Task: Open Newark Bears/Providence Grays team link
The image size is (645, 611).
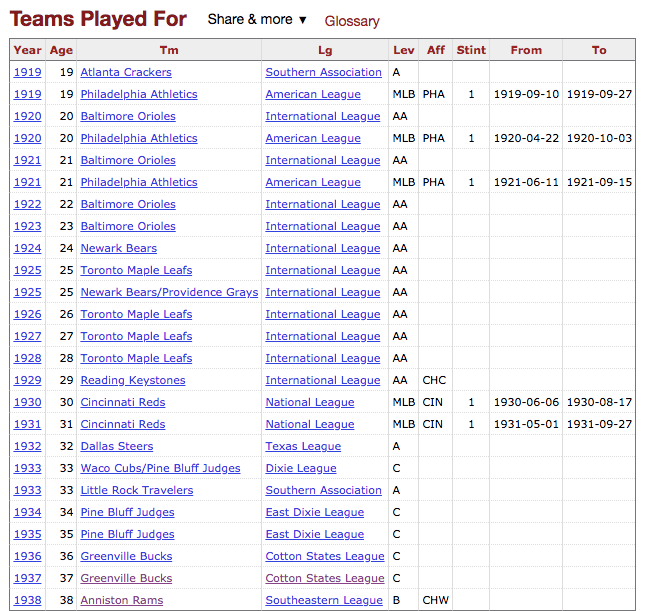Action: [169, 292]
